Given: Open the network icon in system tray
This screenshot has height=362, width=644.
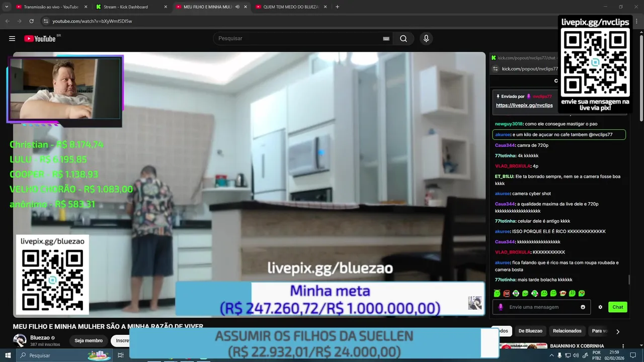Looking at the screenshot, I should (x=568, y=355).
